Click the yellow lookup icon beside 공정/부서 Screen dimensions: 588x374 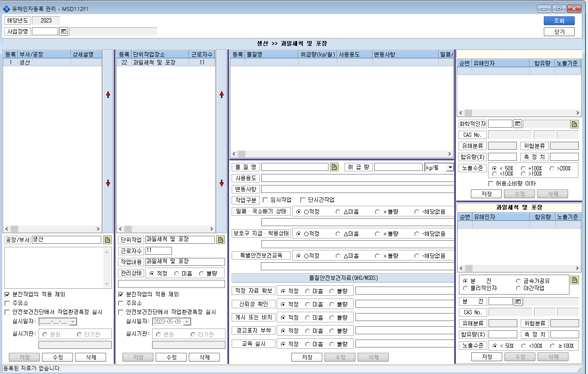pos(107,240)
